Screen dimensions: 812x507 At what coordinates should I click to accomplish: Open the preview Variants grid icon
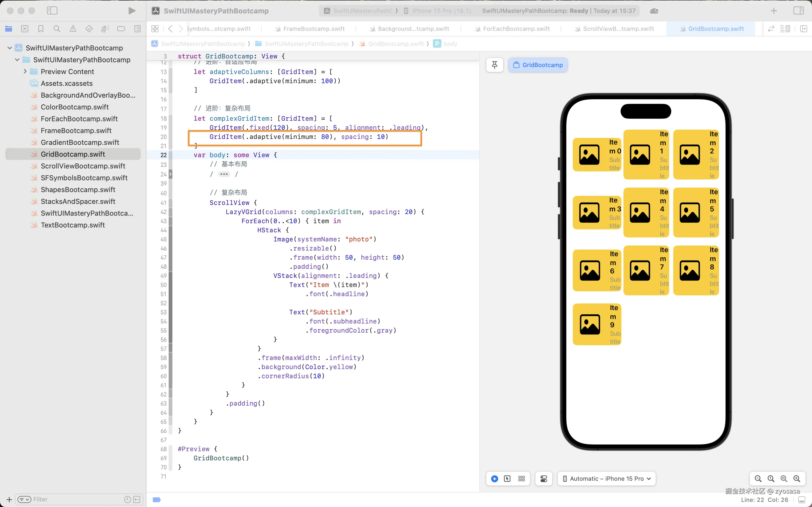(x=521, y=479)
